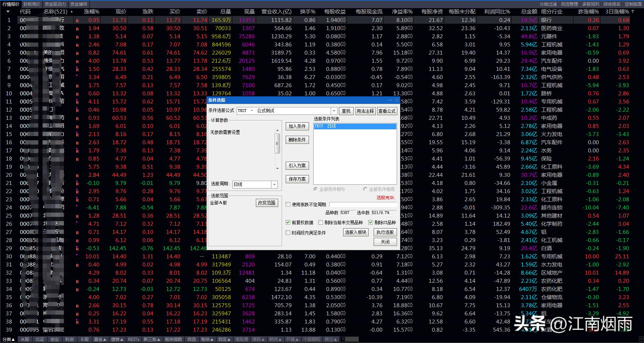Click 改变范围 to change stock range
The width and height of the screenshot is (644, 343).
(266, 203)
